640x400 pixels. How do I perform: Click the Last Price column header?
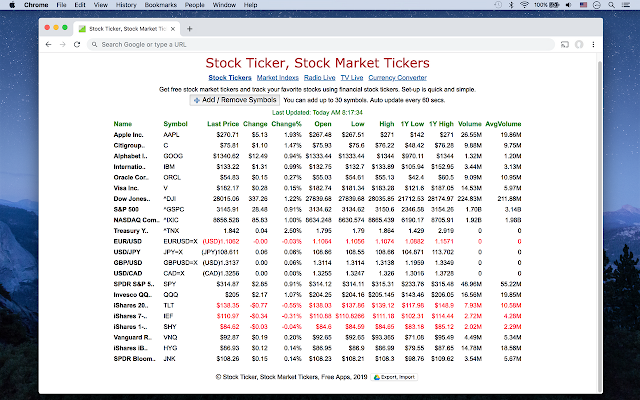(223, 124)
